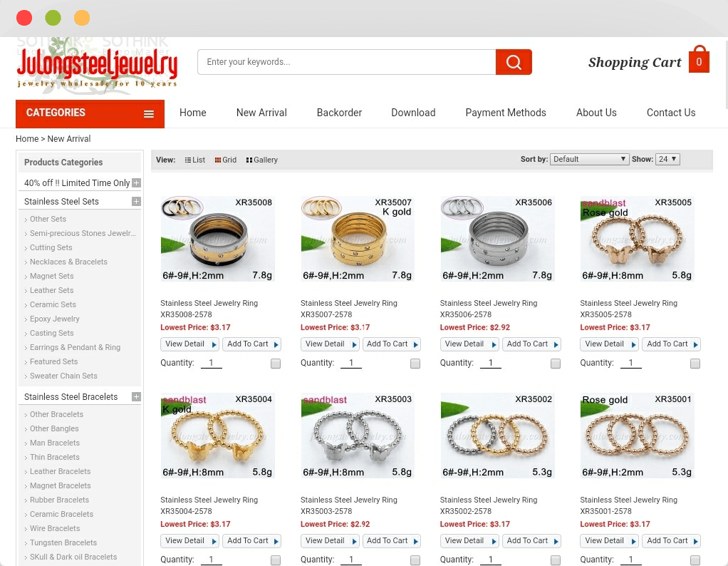Click the Julongsteeljewelry logo
This screenshot has height=566, width=728.
[x=97, y=65]
